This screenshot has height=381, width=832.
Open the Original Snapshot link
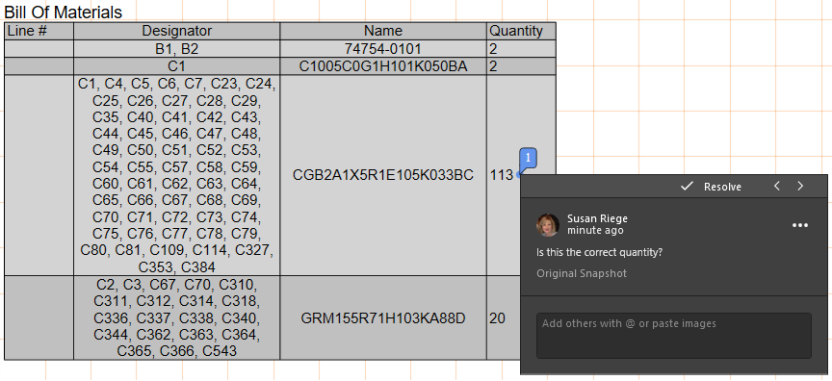[581, 273]
